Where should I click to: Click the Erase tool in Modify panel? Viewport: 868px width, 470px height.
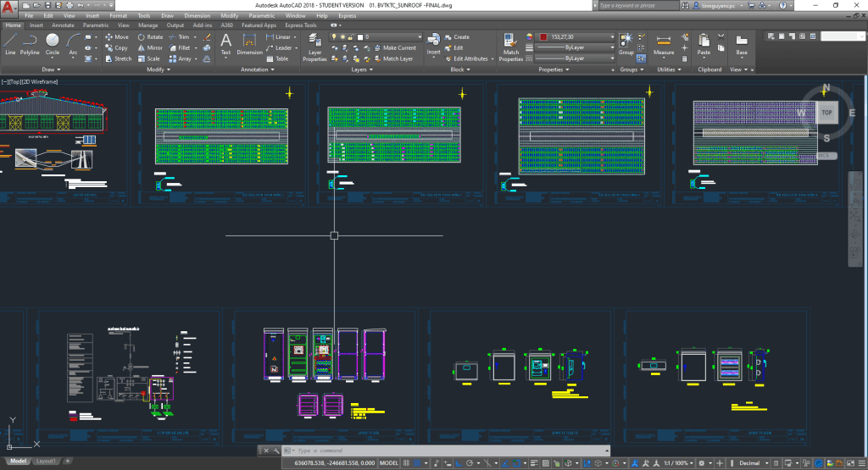(x=207, y=37)
